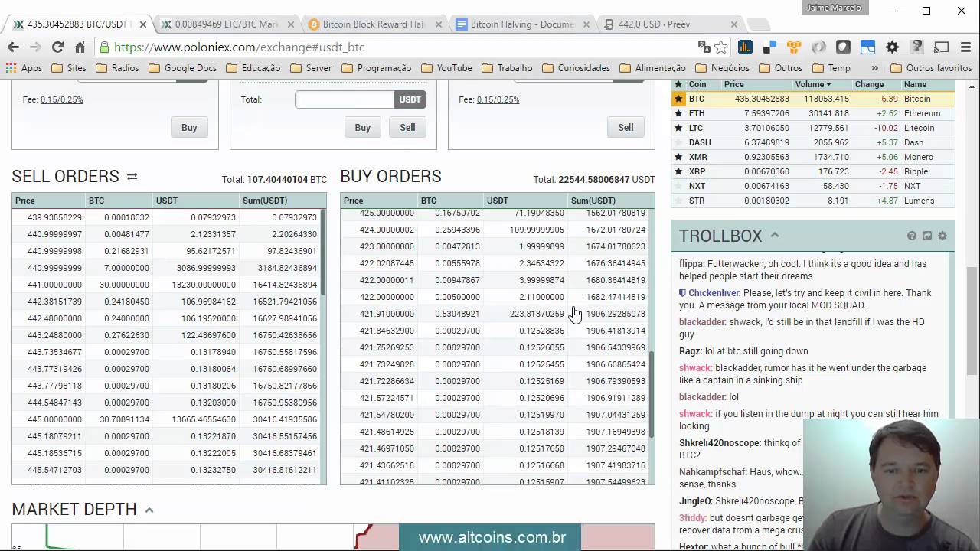Click the Price header in Sell Orders

coord(25,201)
